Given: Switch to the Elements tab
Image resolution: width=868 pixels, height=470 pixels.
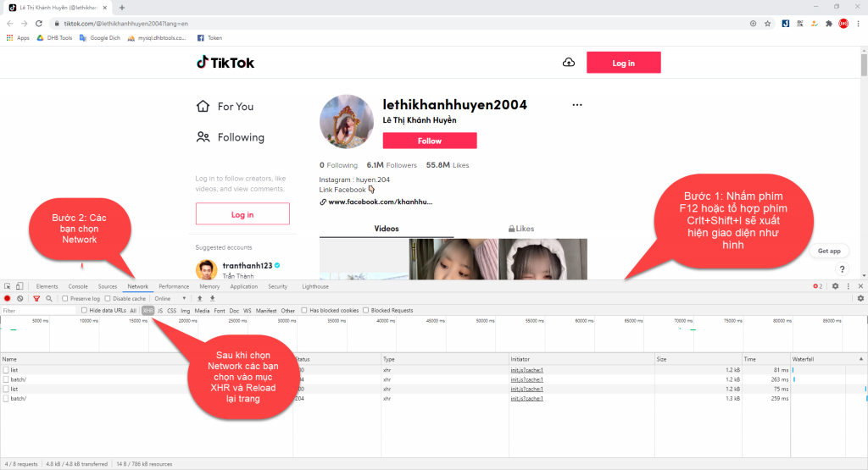Looking at the screenshot, I should pos(47,286).
